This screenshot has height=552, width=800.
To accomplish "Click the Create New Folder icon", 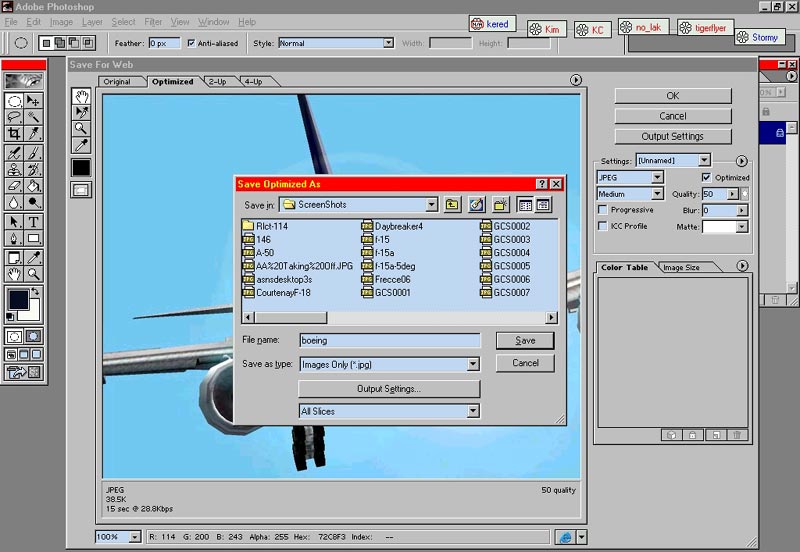I will point(499,204).
